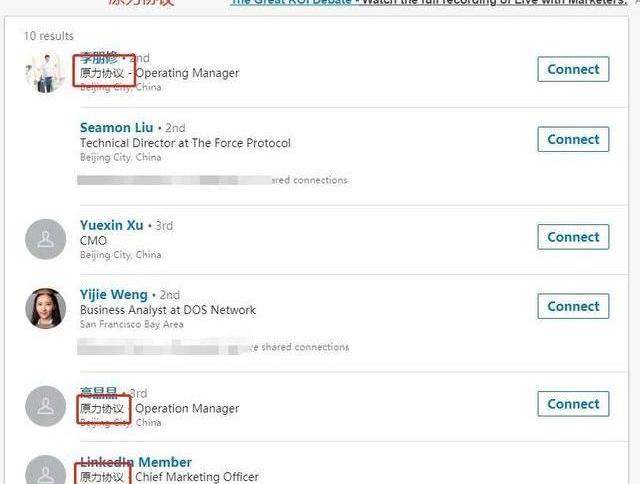The width and height of the screenshot is (640, 484).
Task: Click the first result's profile photo
Action: (x=46, y=73)
